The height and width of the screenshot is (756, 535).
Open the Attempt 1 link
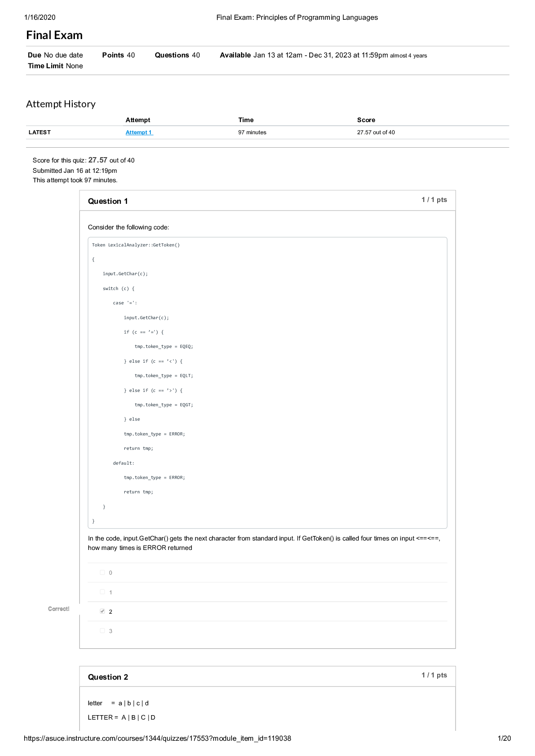pos(139,132)
